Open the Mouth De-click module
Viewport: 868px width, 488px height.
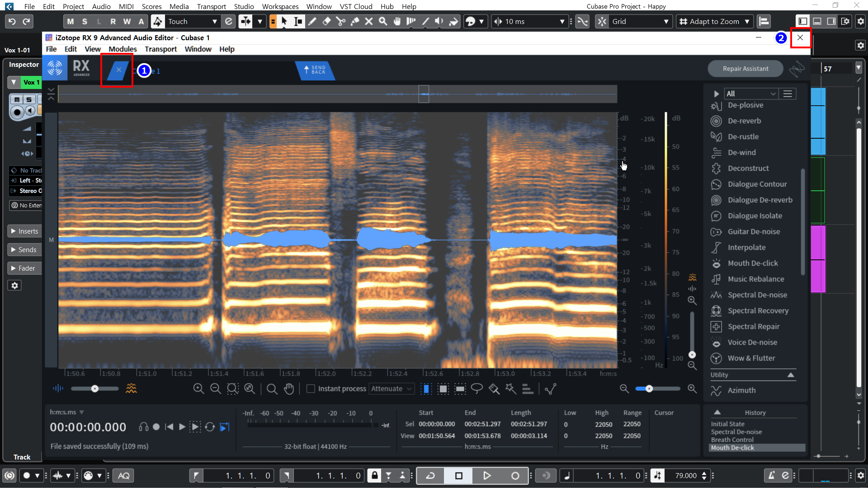pyautogui.click(x=752, y=263)
